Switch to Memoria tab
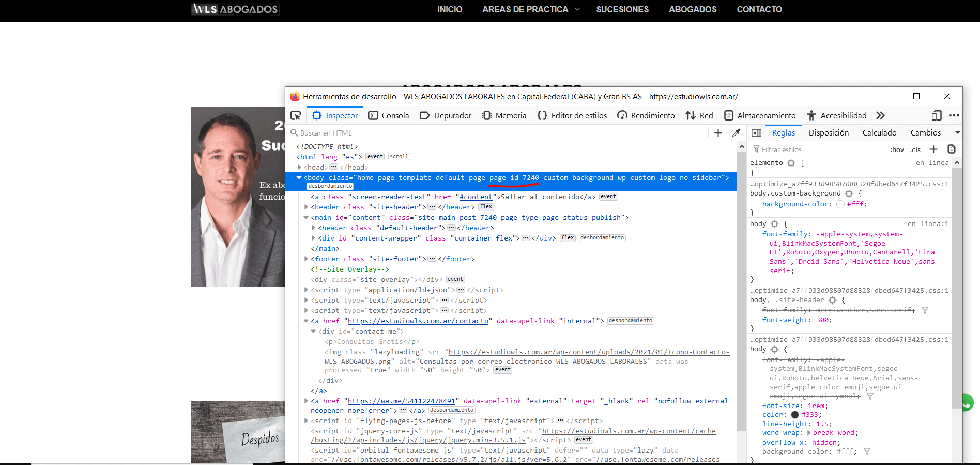Screen dimensions: 980x465 pos(504,115)
